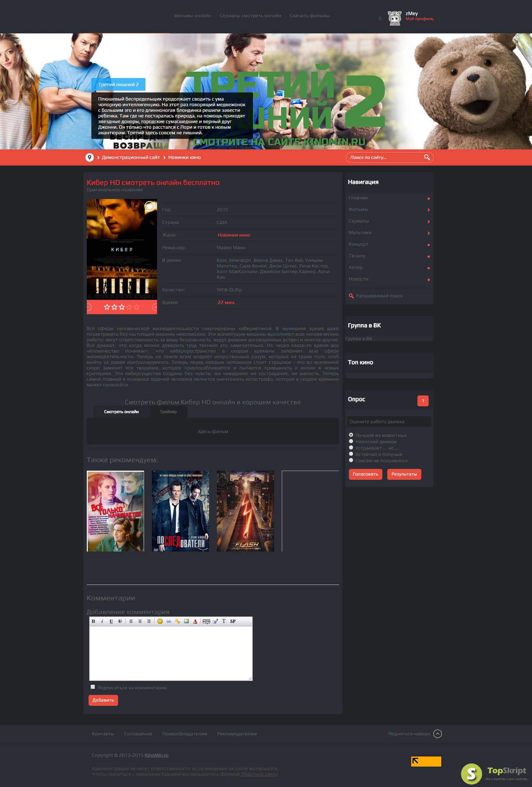Click the Результаты button
The image size is (532, 787).
tap(404, 474)
